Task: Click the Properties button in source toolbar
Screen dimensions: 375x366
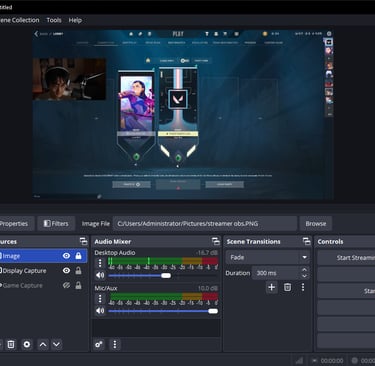Action: (x=16, y=224)
